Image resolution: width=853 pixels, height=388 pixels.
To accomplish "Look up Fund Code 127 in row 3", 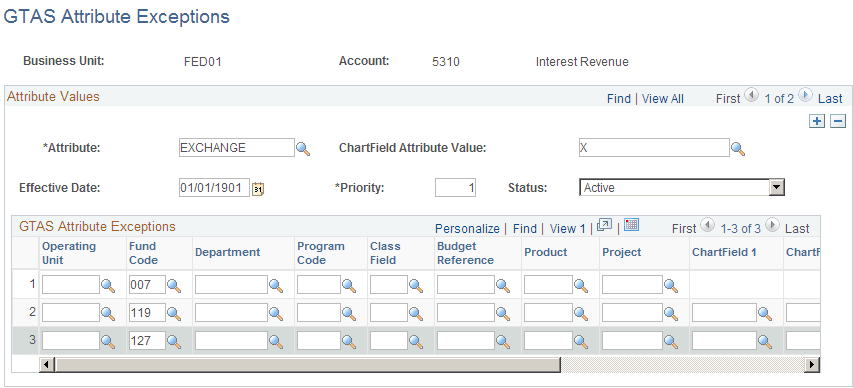I will 174,342.
